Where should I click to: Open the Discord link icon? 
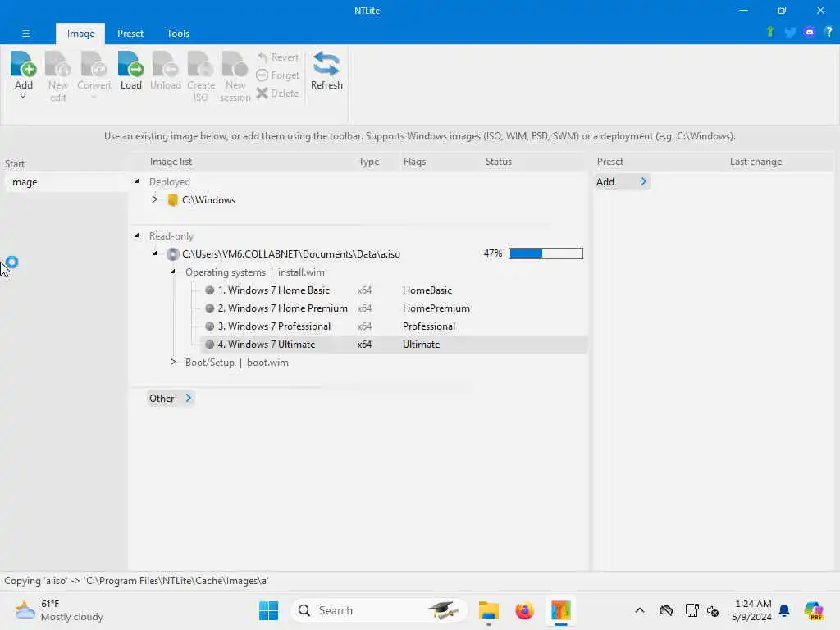click(x=810, y=32)
